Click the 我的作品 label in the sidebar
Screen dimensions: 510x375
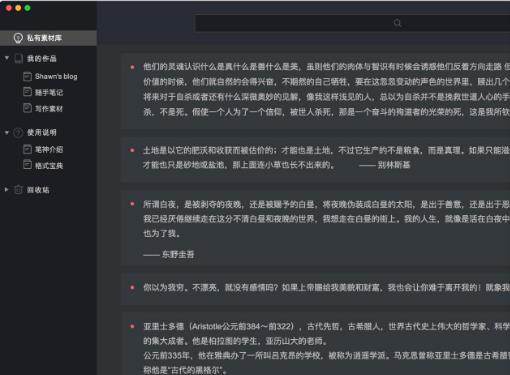tap(42, 59)
